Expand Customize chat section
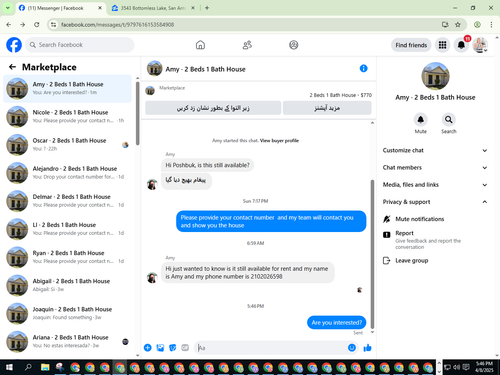Screen dimensions: 500x375 point(435,150)
